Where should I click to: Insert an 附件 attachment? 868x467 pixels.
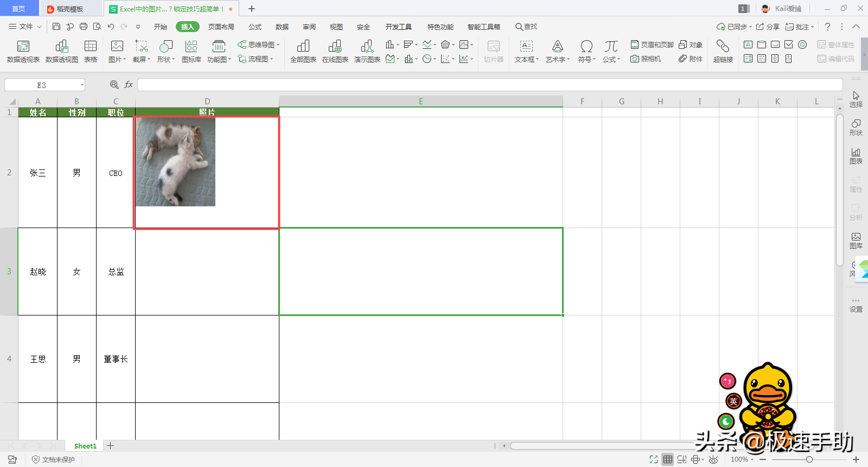(691, 59)
